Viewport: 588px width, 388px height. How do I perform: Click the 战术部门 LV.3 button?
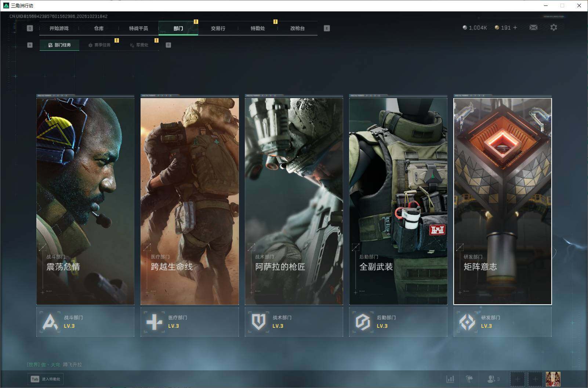294,322
